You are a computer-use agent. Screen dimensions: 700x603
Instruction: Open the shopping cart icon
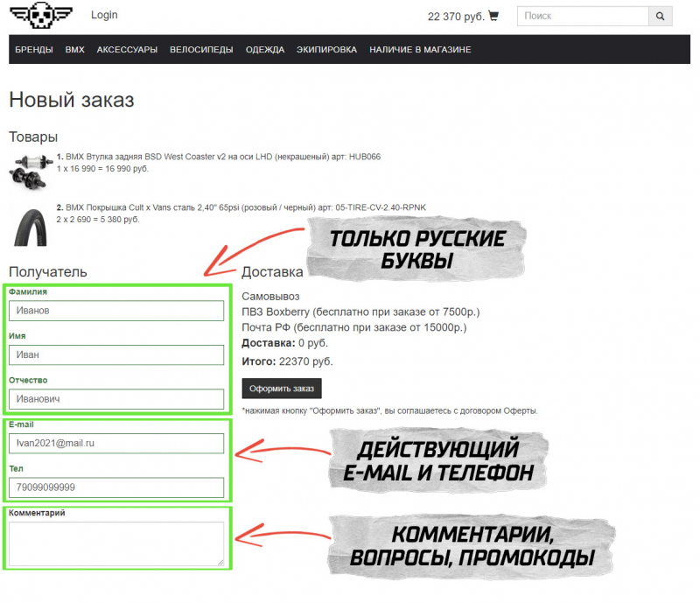493,16
